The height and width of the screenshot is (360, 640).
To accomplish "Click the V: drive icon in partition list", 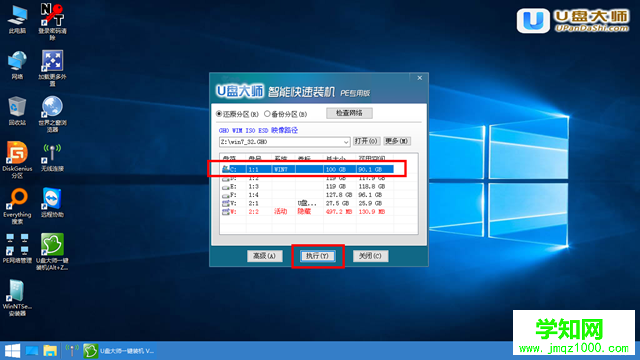I will (226, 203).
